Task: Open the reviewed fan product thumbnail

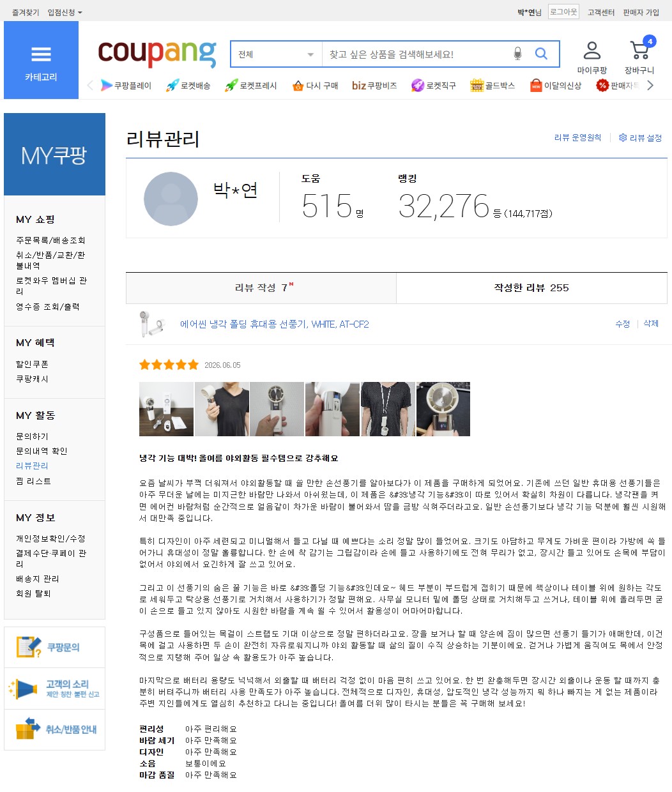Action: [152, 324]
